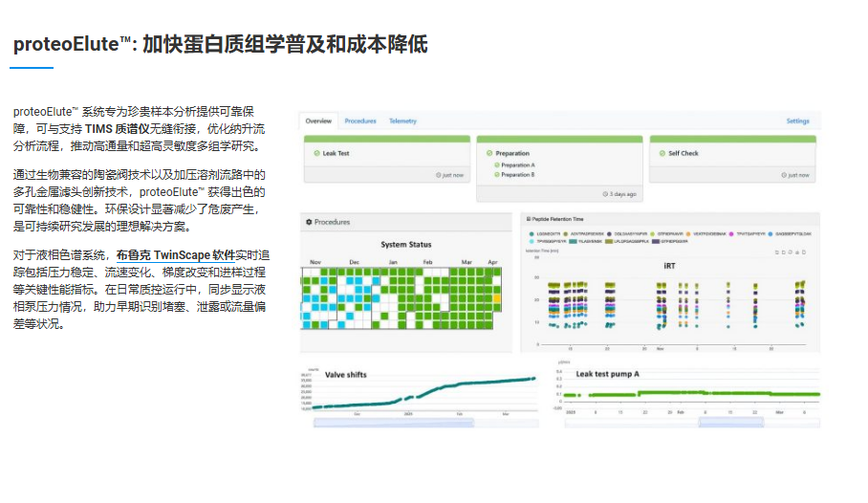Toggle the magenta circle legend series
The image size is (868, 503).
click(x=731, y=233)
